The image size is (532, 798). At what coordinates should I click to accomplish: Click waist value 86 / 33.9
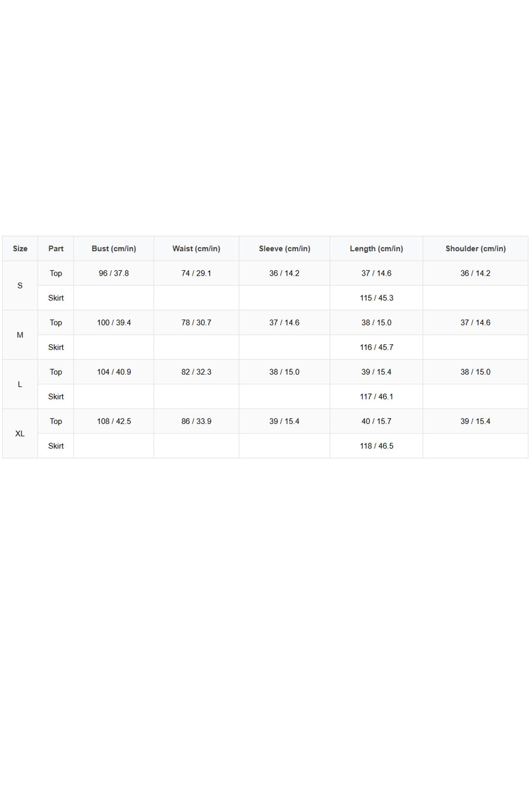tap(197, 421)
